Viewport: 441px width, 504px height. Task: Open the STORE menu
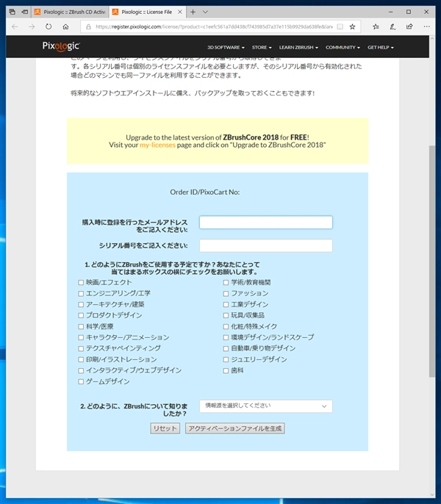pos(262,47)
